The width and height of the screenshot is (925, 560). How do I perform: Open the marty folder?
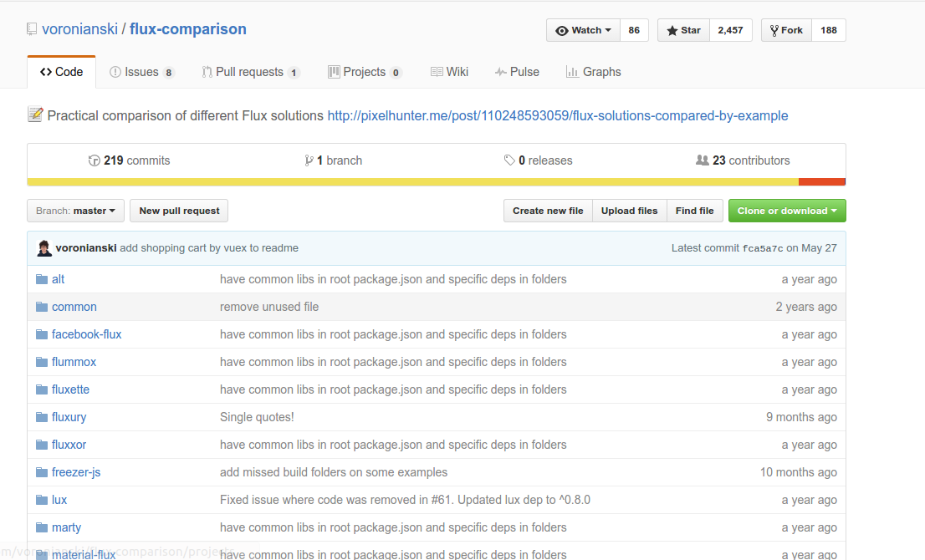66,527
